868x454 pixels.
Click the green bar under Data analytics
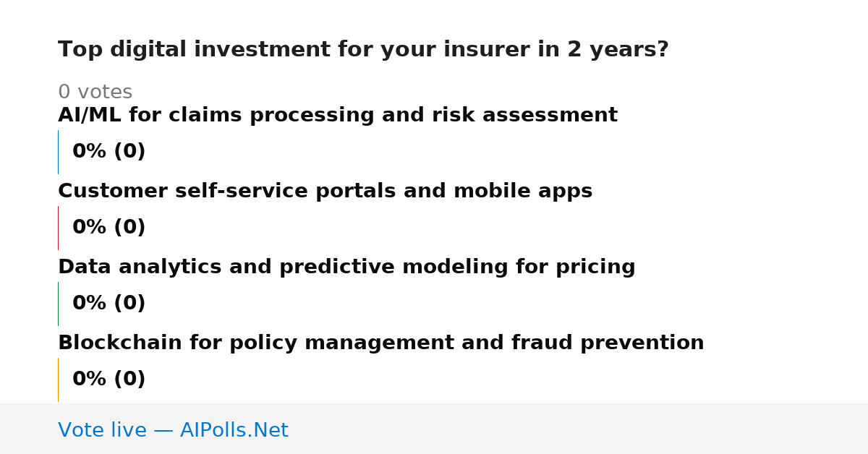[59, 304]
